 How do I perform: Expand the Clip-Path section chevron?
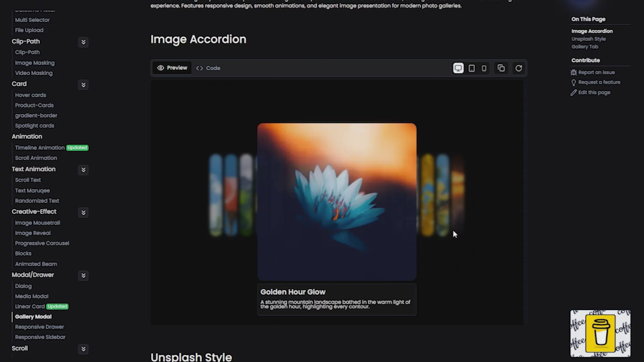click(x=83, y=42)
